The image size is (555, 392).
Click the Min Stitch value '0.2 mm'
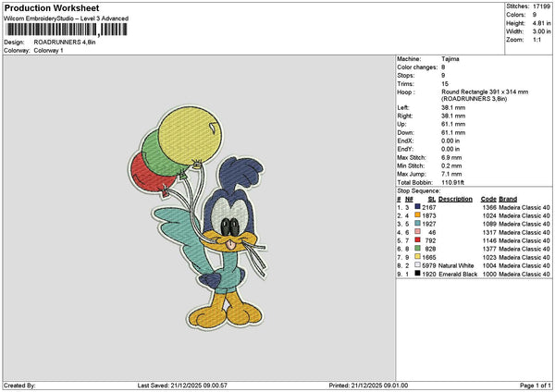pos(451,165)
